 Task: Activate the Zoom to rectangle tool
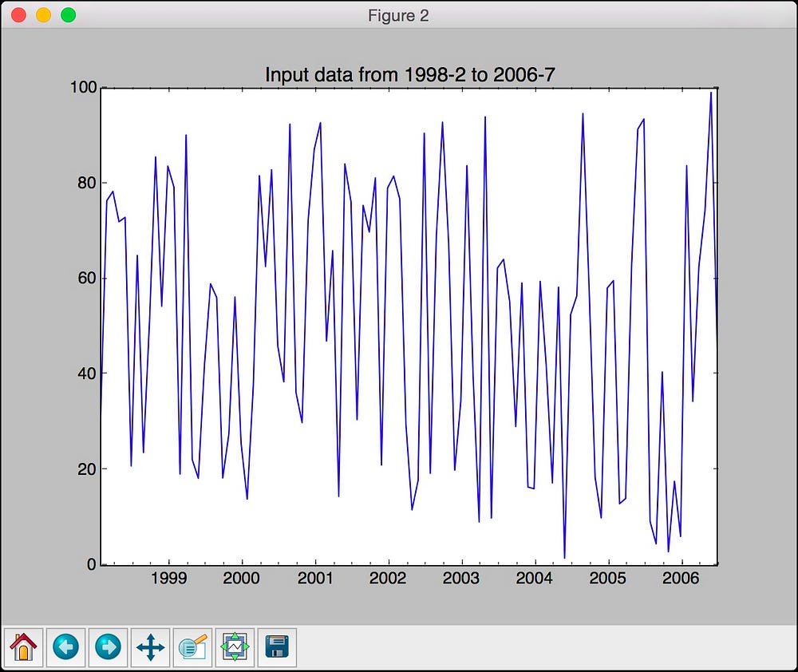[x=192, y=647]
